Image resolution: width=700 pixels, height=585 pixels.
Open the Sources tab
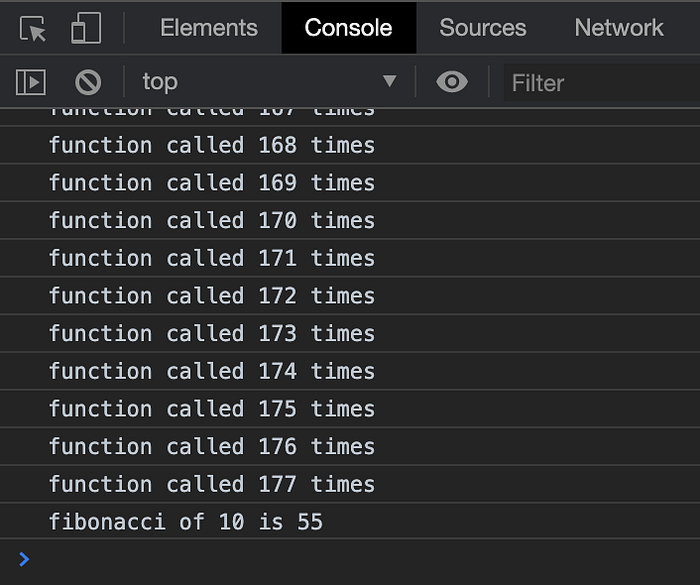[x=483, y=28]
